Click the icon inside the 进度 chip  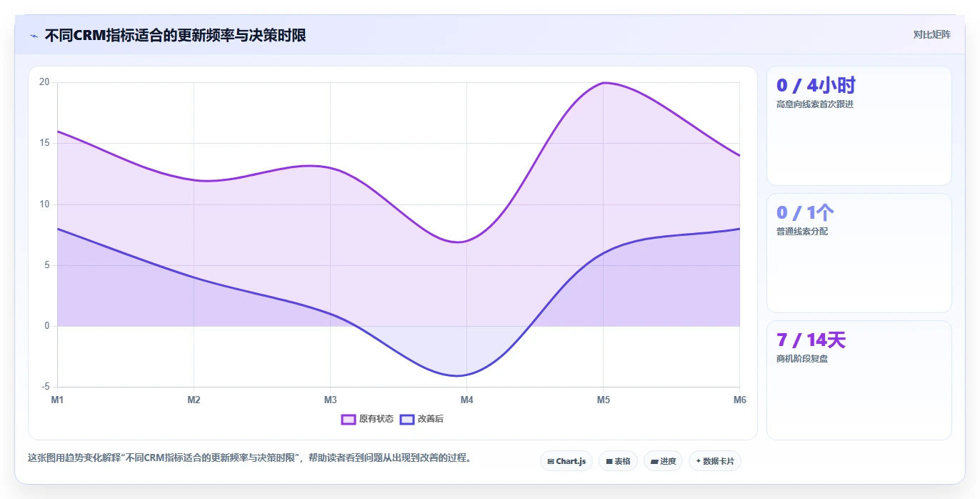654,462
